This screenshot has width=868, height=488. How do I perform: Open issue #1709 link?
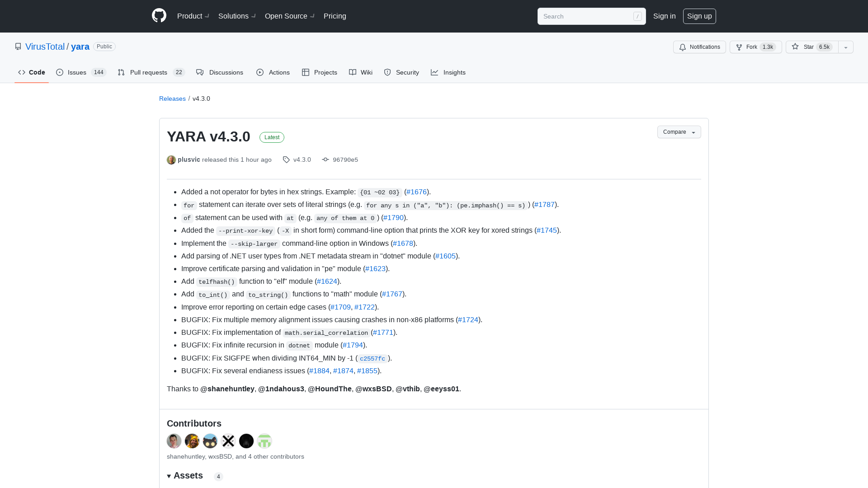(340, 307)
